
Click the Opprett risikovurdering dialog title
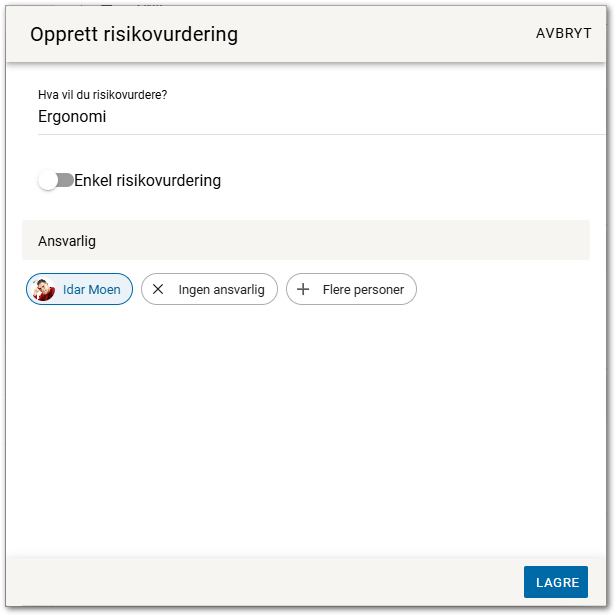click(134, 35)
